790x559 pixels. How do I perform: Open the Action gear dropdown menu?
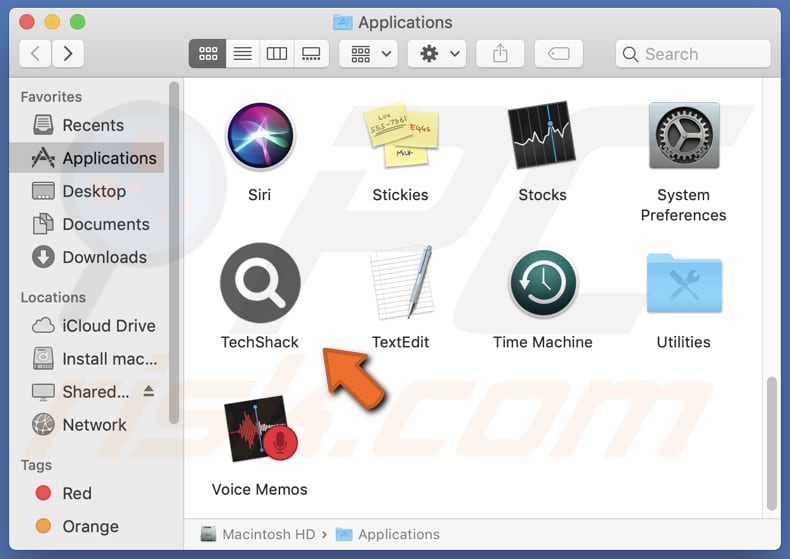click(437, 53)
